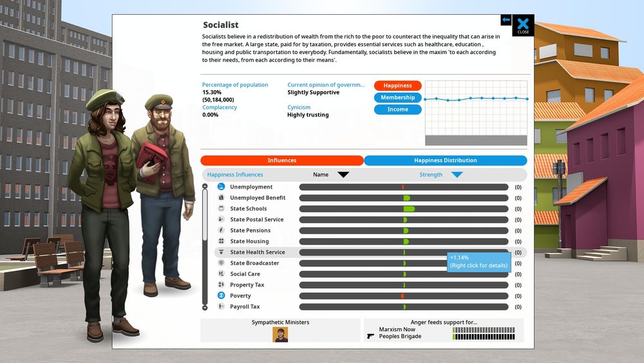The height and width of the screenshot is (363, 644).
Task: Sort influences by Name arrow
Action: click(x=343, y=174)
